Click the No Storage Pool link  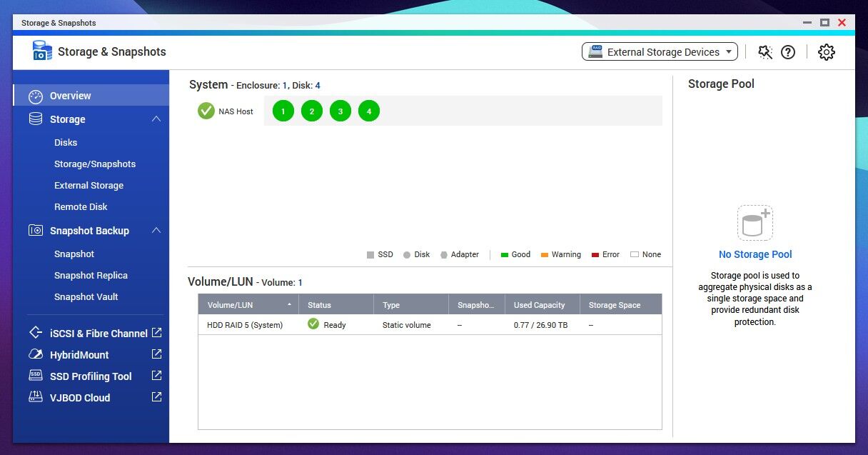pos(755,254)
